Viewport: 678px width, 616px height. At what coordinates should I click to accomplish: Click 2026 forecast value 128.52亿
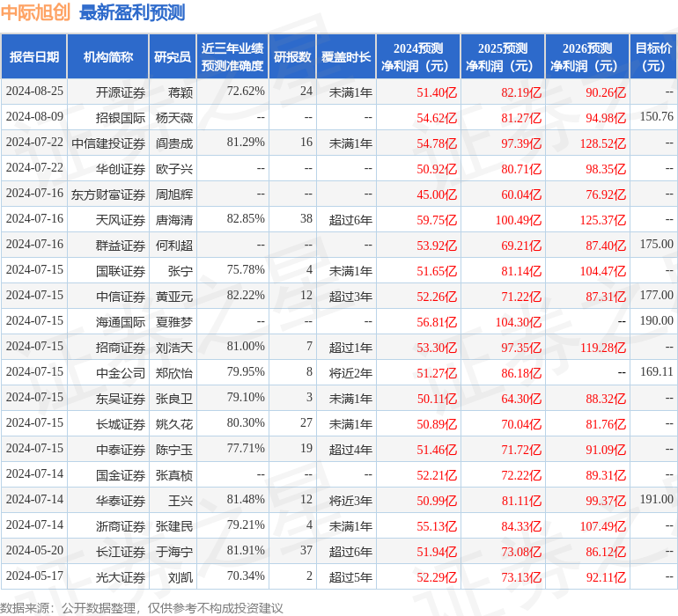coord(603,143)
